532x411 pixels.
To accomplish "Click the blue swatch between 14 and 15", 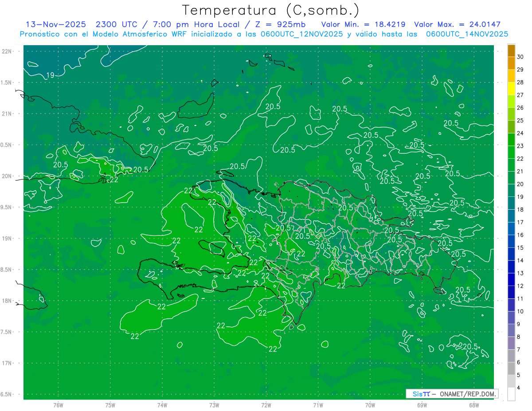I will point(511,254).
